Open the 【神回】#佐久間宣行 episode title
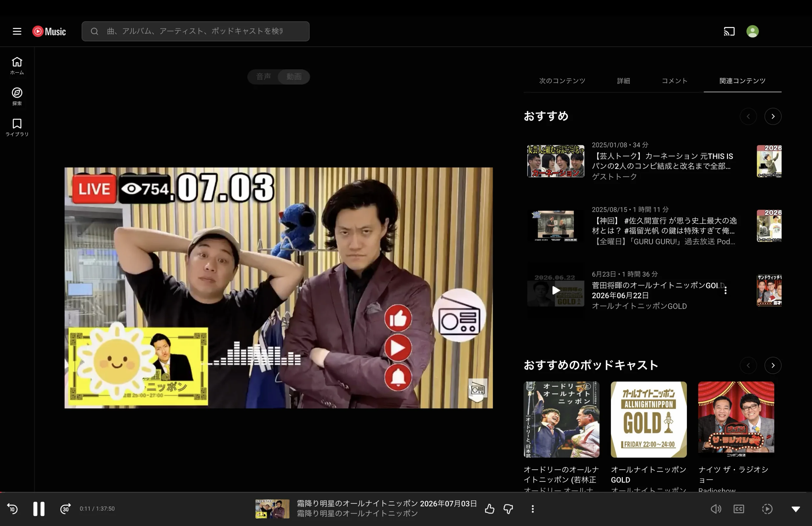This screenshot has width=812, height=526. click(664, 226)
